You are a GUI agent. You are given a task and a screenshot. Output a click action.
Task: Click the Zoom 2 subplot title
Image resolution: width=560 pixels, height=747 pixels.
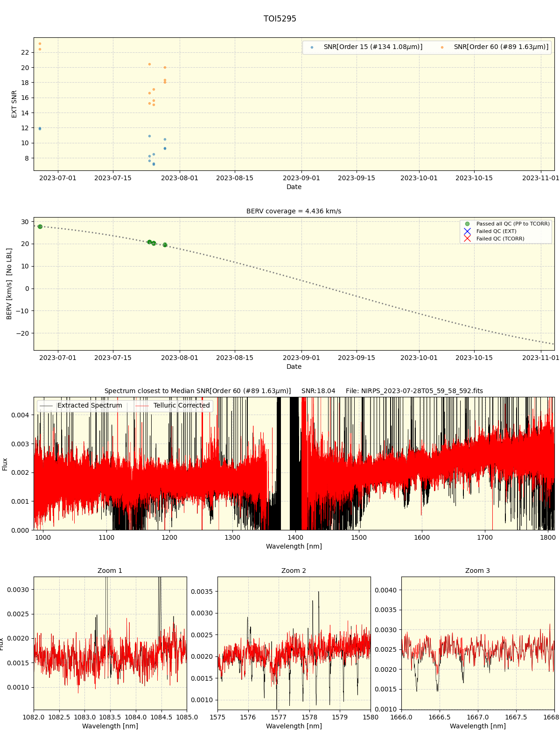pos(294,571)
